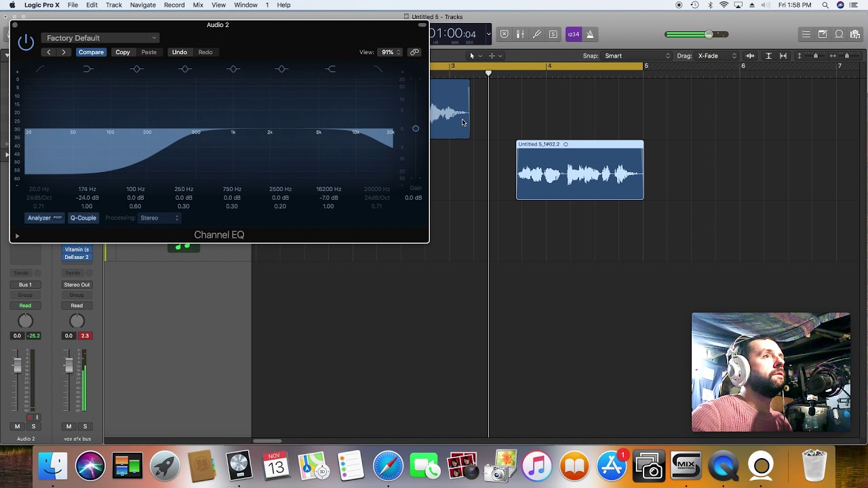The width and height of the screenshot is (868, 488).
Task: Open the Bus 1 output slot
Action: pyautogui.click(x=25, y=285)
